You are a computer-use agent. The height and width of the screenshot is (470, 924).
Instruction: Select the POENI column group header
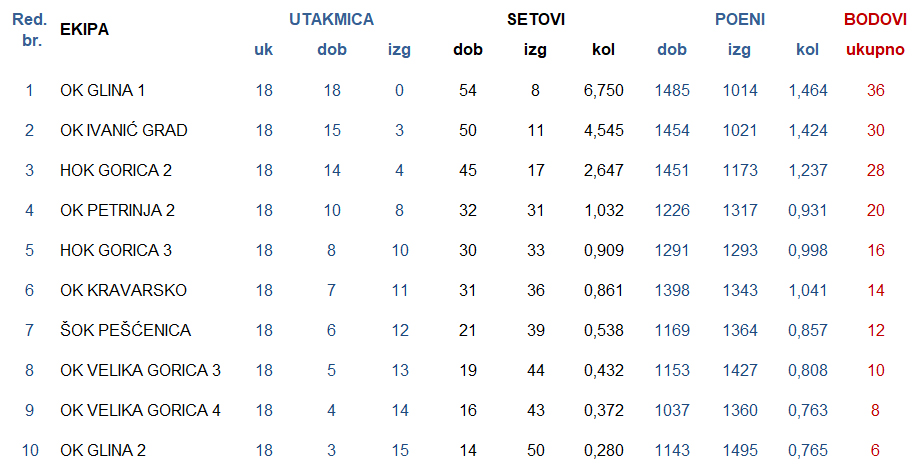[740, 19]
